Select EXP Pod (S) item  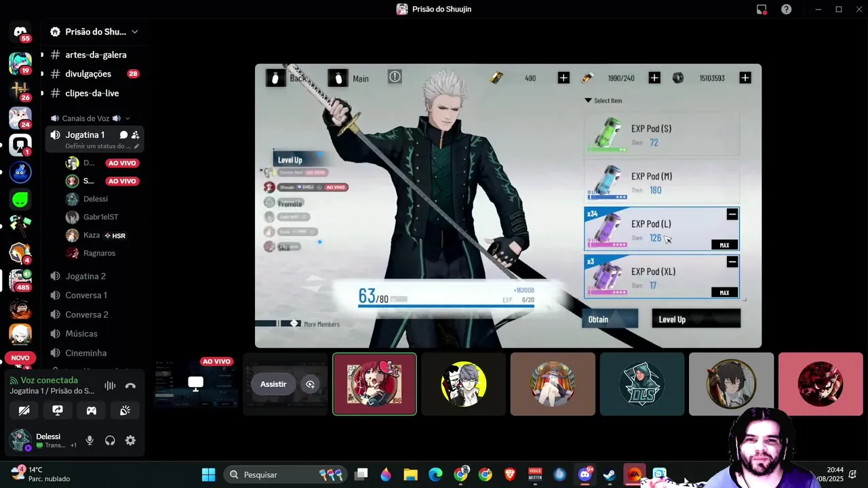coord(662,134)
